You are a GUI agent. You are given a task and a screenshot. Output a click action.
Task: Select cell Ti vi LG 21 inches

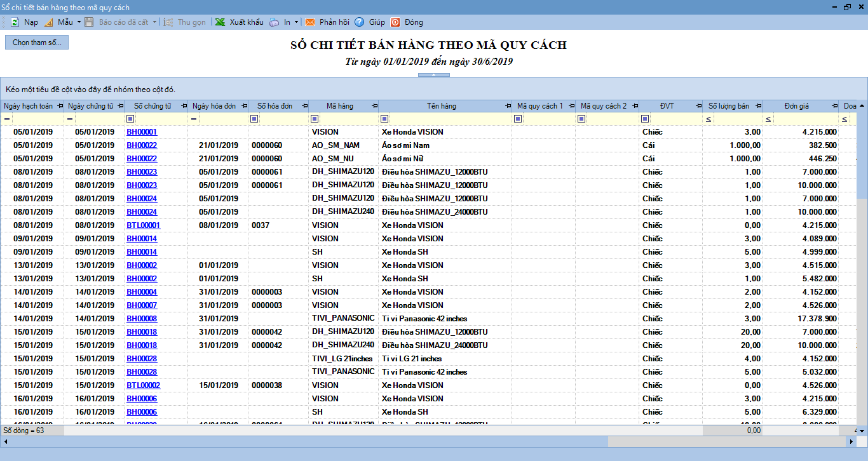[x=445, y=359]
